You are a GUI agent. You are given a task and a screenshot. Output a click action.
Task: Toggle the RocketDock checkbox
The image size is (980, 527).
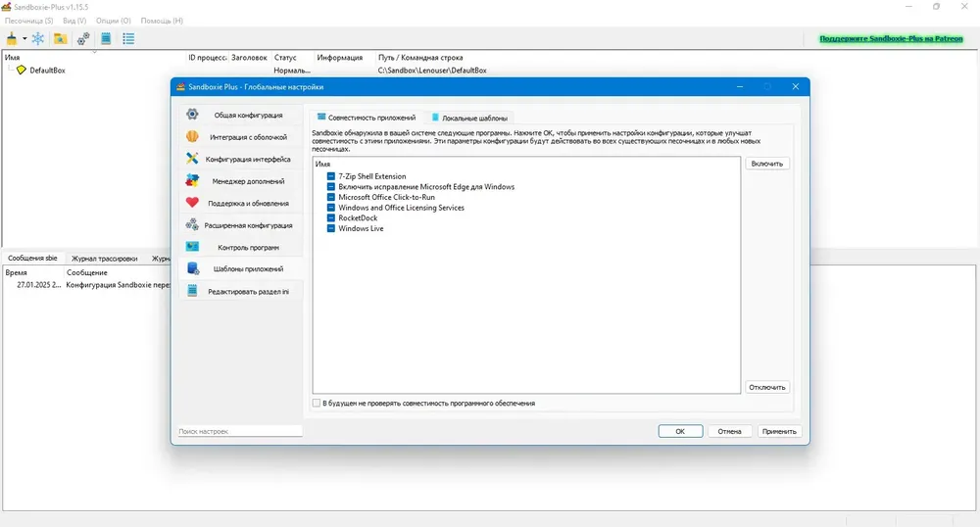[330, 217]
